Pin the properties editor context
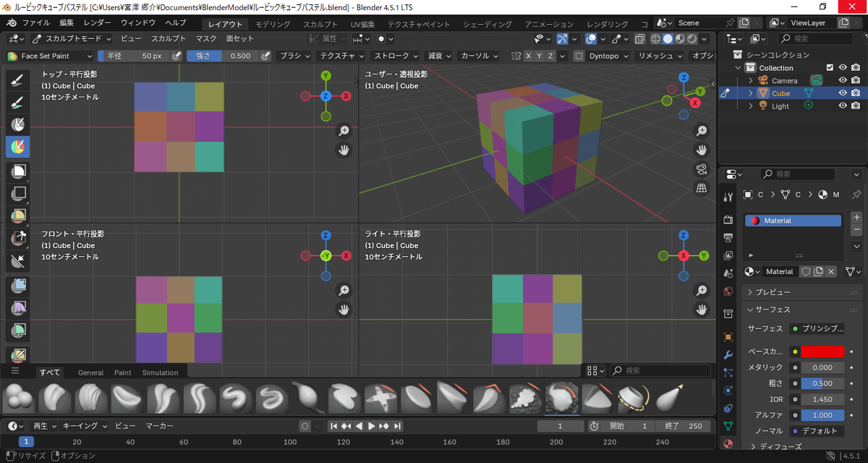 (x=856, y=195)
